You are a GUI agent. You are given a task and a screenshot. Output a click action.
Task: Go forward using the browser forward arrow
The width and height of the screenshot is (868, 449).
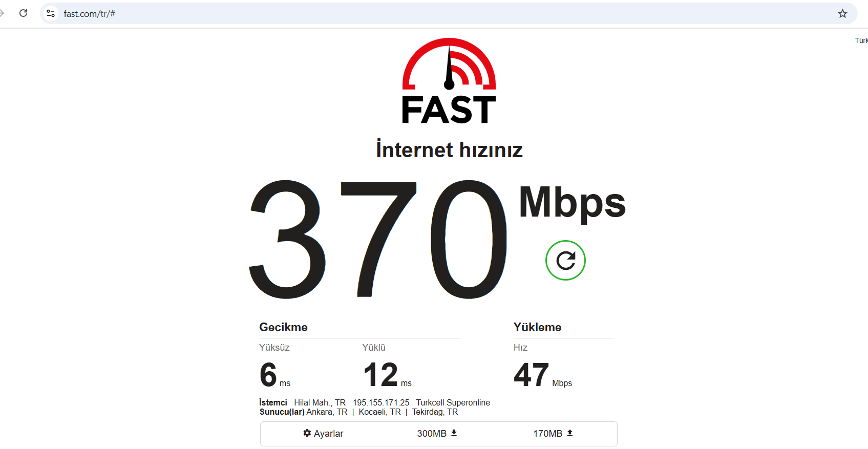click(x=2, y=13)
